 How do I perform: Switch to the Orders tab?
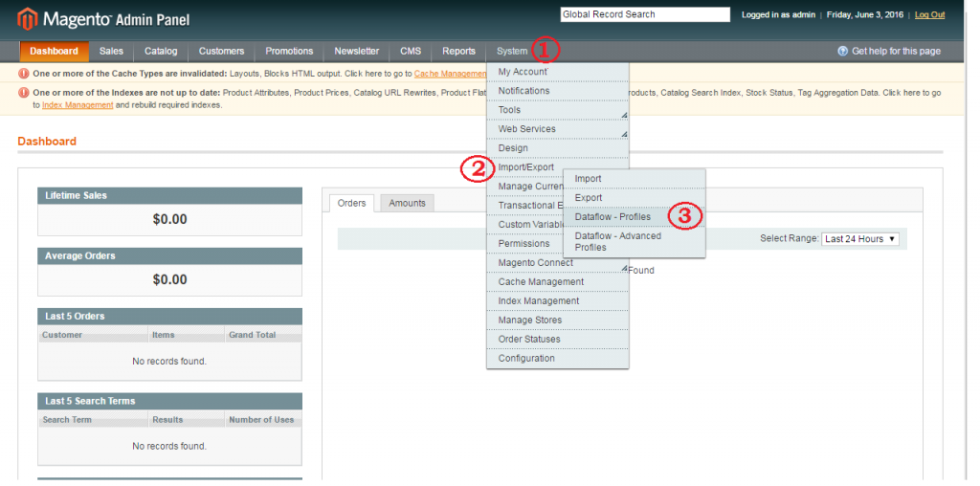tap(352, 203)
